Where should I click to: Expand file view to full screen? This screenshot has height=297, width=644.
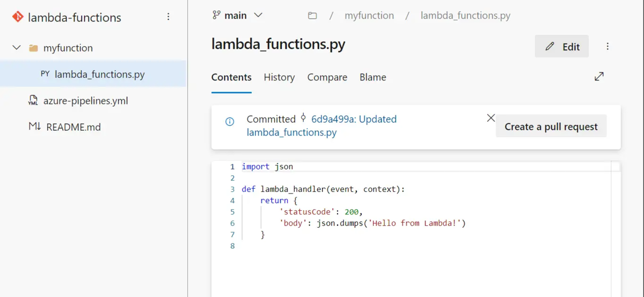599,77
